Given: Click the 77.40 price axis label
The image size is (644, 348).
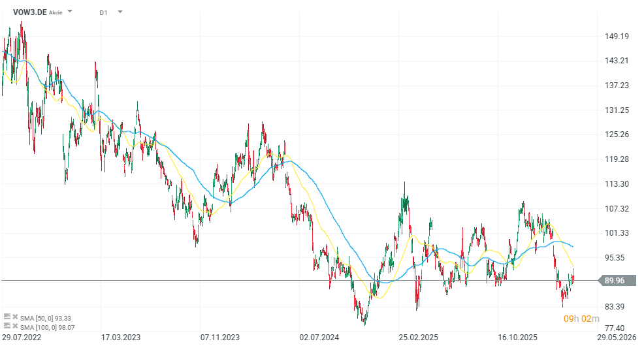Looking at the screenshot, I should pyautogui.click(x=615, y=328).
